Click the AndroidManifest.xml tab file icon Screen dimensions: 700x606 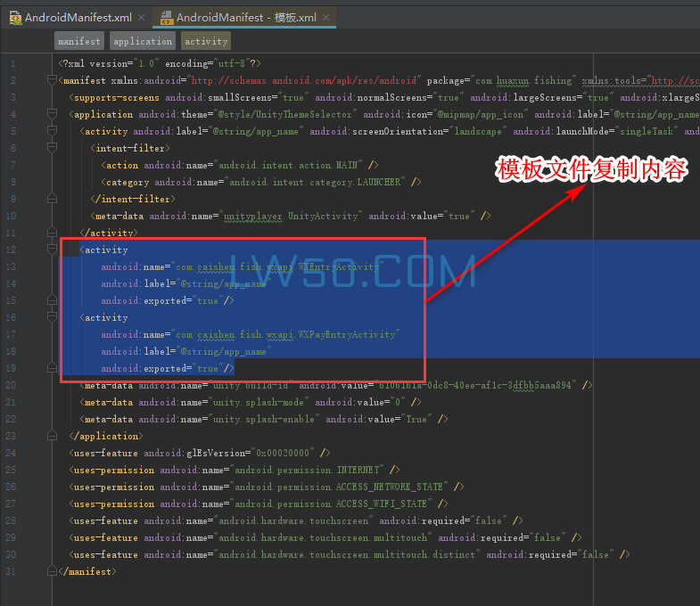point(14,17)
